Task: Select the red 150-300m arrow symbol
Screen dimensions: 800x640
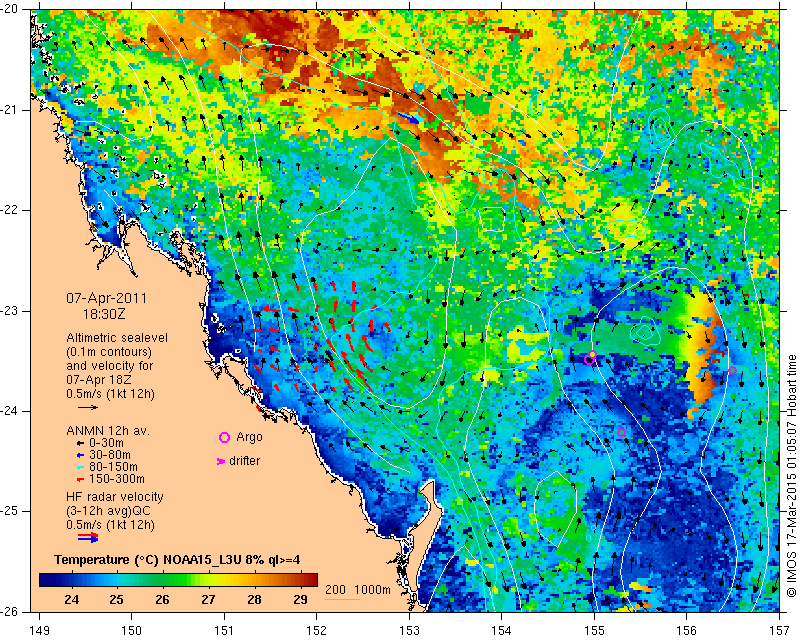Action: [x=80, y=479]
